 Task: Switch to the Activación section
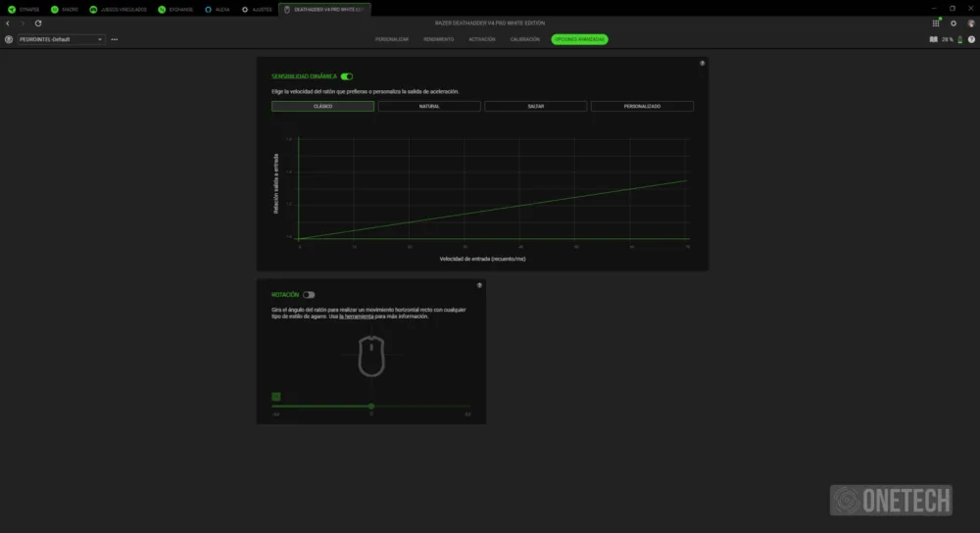[482, 39]
